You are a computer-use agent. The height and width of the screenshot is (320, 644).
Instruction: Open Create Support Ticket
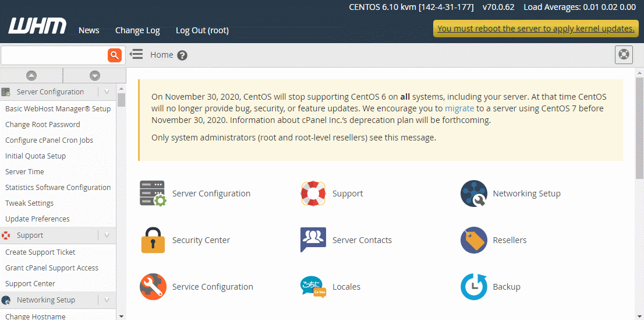click(40, 252)
